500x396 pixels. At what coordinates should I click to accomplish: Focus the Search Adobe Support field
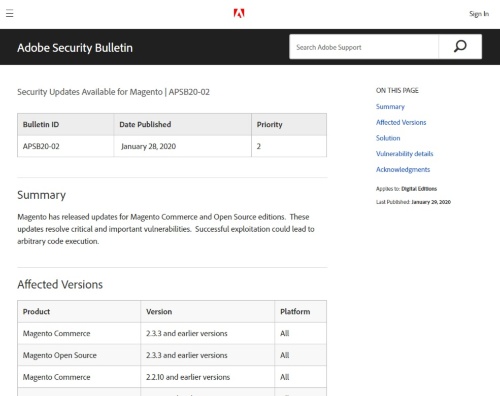tap(364, 47)
